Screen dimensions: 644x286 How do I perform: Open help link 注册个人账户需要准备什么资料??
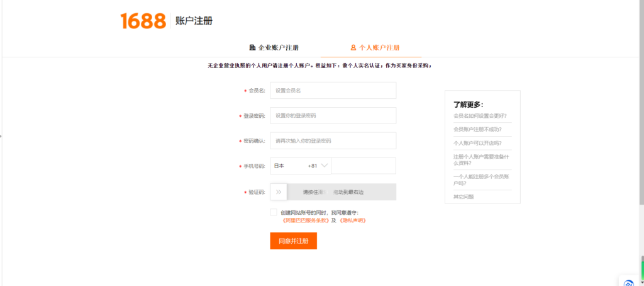point(481,159)
